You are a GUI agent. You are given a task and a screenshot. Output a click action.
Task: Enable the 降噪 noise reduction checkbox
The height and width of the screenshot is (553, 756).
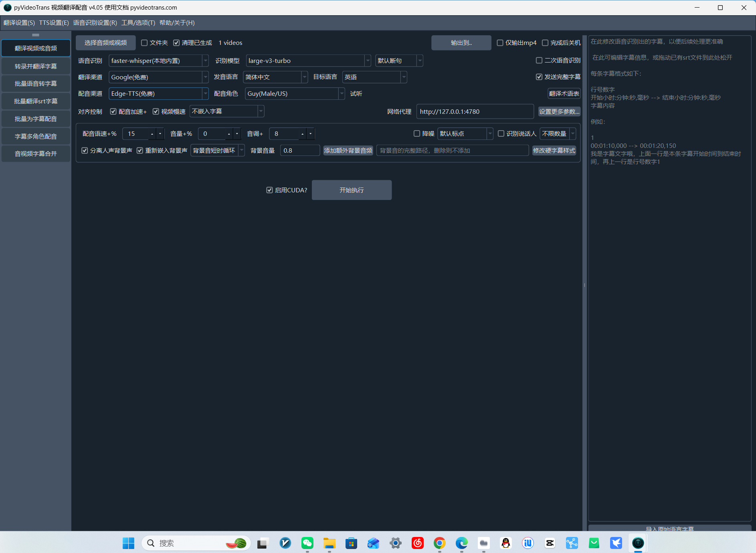point(417,133)
